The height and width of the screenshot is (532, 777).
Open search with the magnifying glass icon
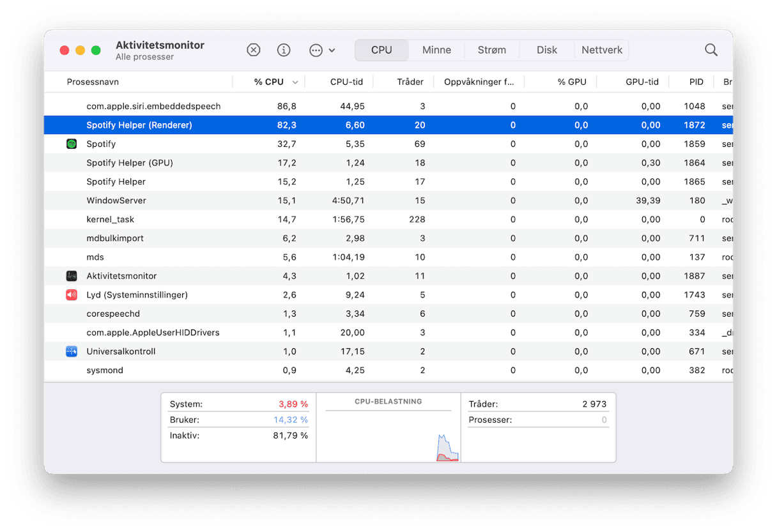point(711,50)
